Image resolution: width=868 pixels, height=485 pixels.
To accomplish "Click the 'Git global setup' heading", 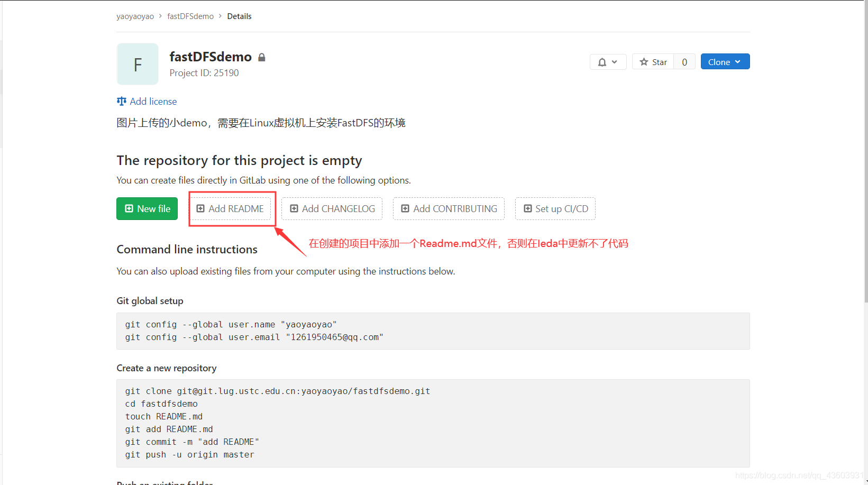I will [150, 300].
